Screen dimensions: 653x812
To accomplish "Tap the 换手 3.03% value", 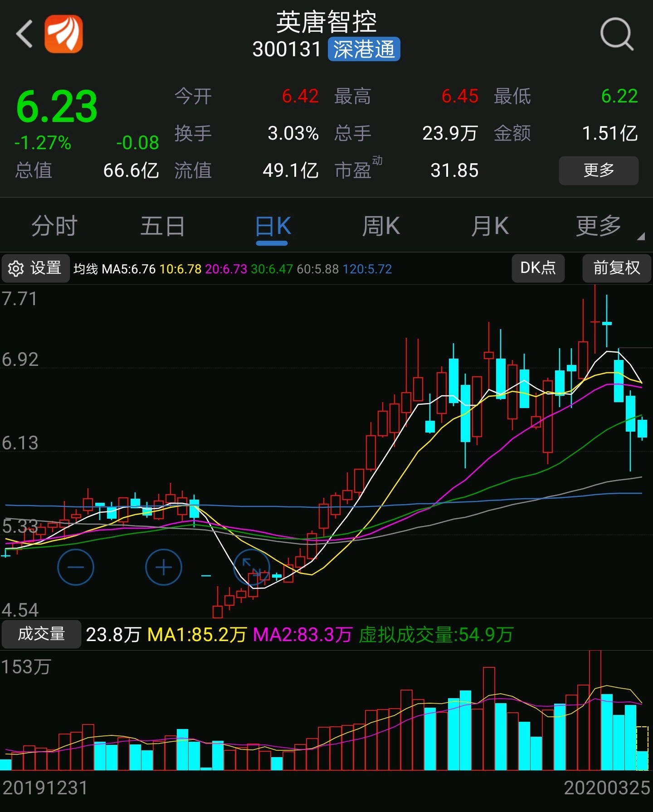I will pyautogui.click(x=293, y=133).
